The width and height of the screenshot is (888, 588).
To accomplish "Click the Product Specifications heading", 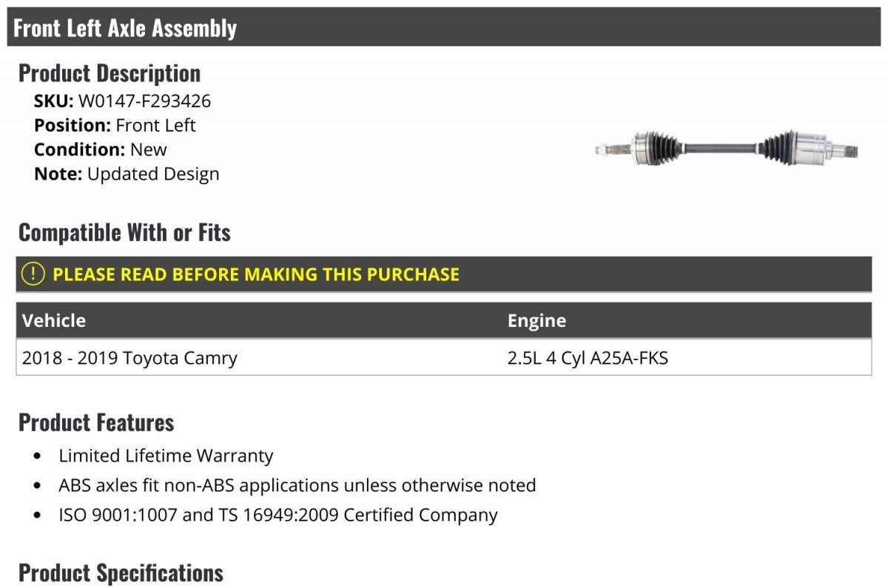I will [x=121, y=572].
